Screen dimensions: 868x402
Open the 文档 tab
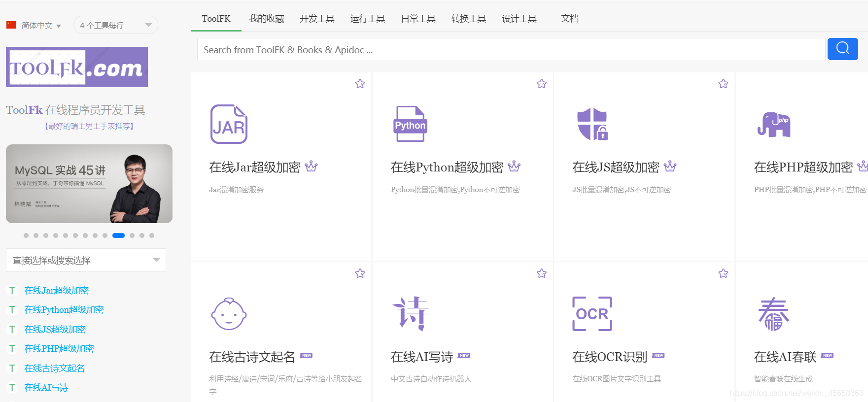pyautogui.click(x=570, y=19)
